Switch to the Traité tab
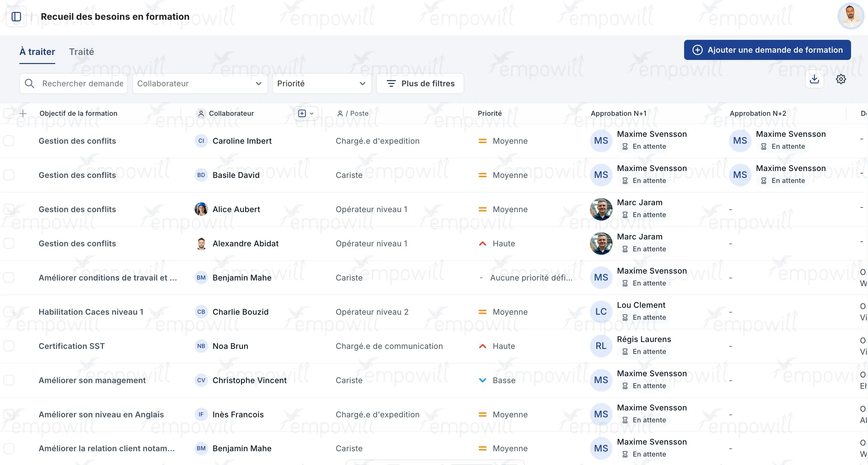This screenshot has width=868, height=465. click(81, 52)
